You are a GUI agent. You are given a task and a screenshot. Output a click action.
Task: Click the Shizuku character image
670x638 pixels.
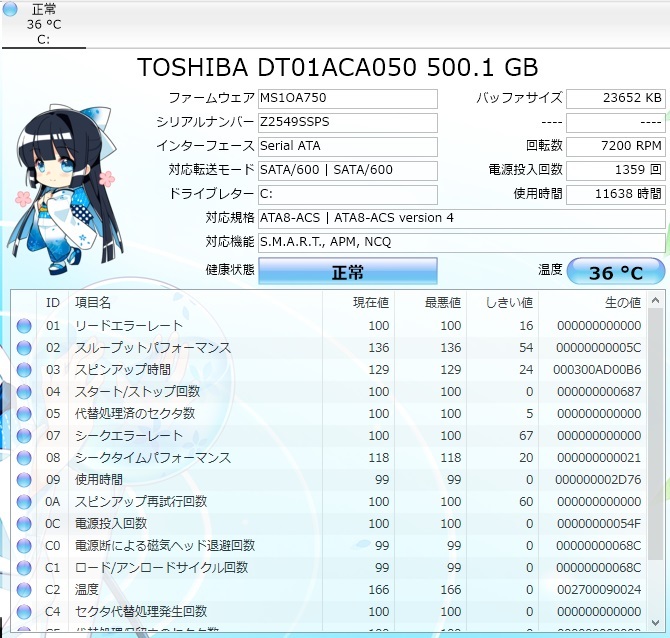tap(66, 190)
